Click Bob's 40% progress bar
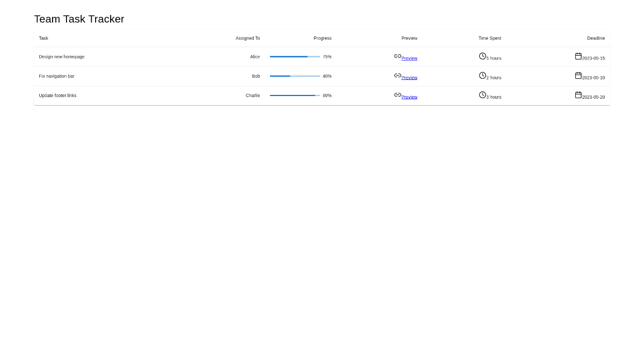Viewport: 644px width, 338px height. 295,76
